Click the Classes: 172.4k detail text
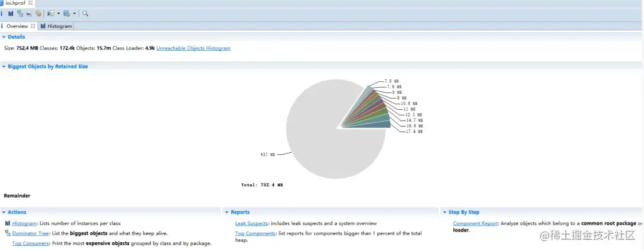The height and width of the screenshot is (250, 644). (x=57, y=48)
